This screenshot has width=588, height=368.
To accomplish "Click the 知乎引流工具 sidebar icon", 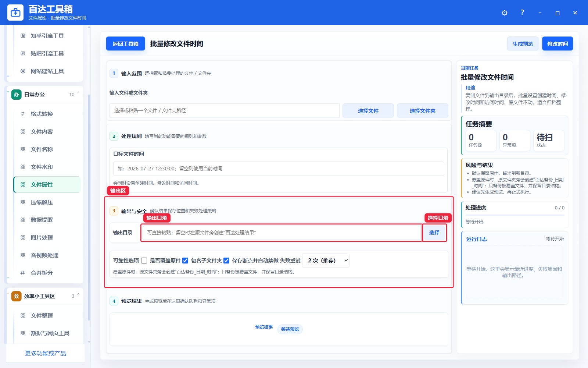I will (23, 36).
